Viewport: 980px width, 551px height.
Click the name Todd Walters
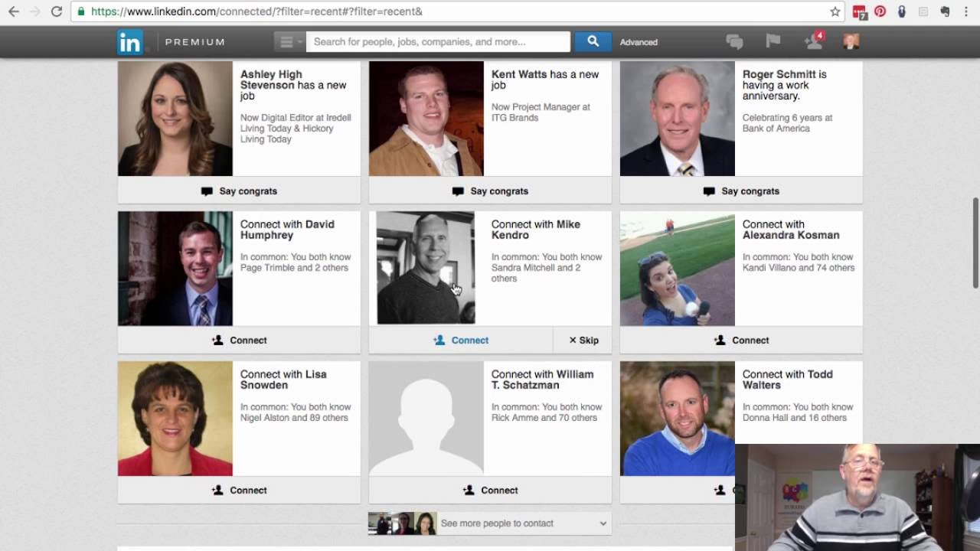pos(787,380)
